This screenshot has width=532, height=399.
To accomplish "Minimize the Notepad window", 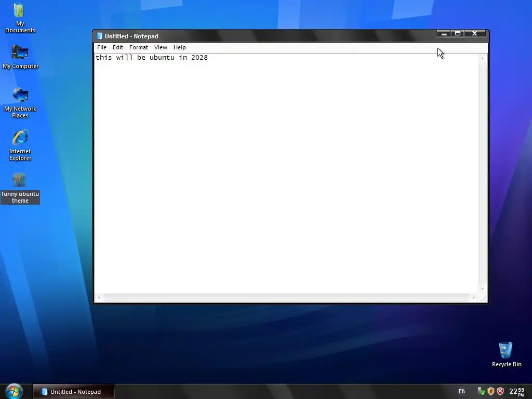I will click(x=444, y=34).
